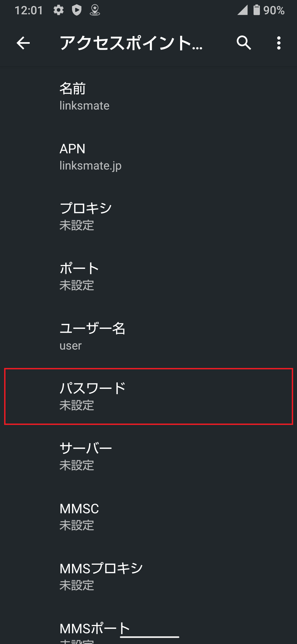Open the ポート port setting
Screen dimensions: 297x644
(x=148, y=276)
